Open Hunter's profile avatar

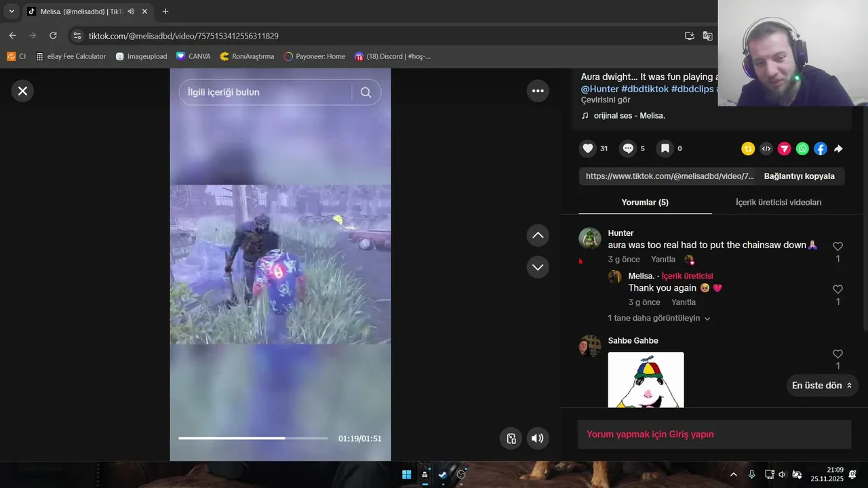tap(590, 239)
